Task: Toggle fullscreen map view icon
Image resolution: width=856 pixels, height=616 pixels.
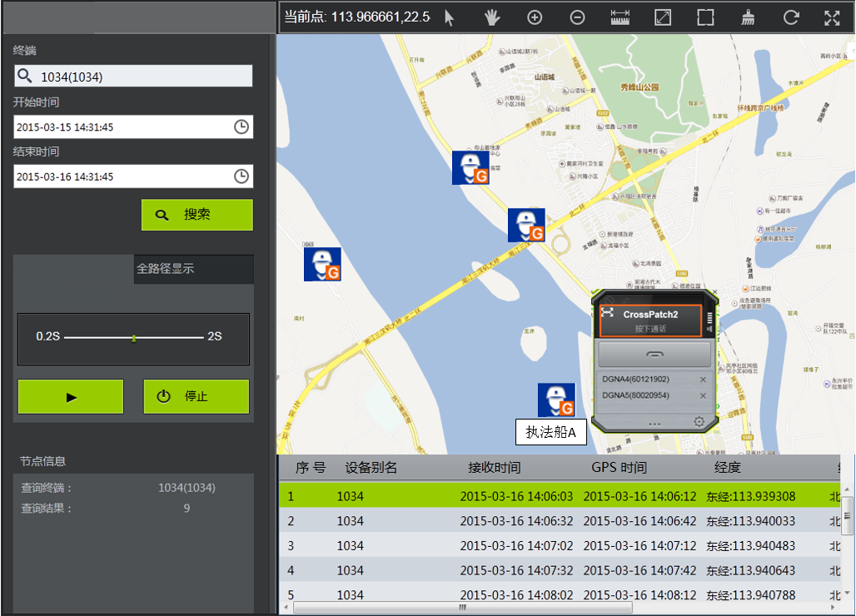Action: (x=832, y=17)
